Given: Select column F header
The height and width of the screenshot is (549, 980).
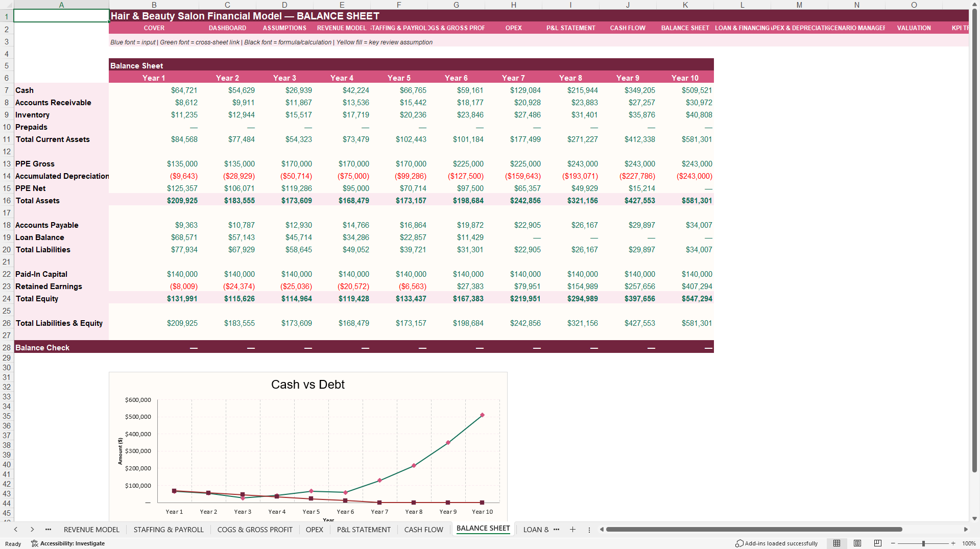Looking at the screenshot, I should 399,5.
